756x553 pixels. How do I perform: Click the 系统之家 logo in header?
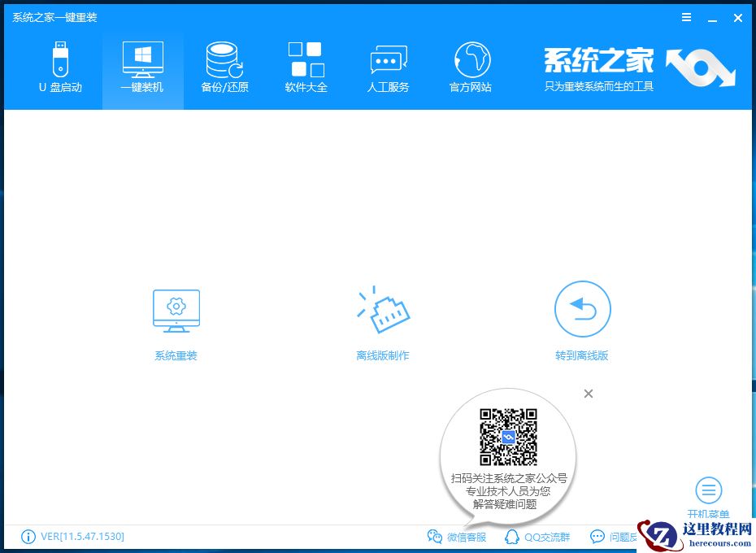[x=599, y=61]
